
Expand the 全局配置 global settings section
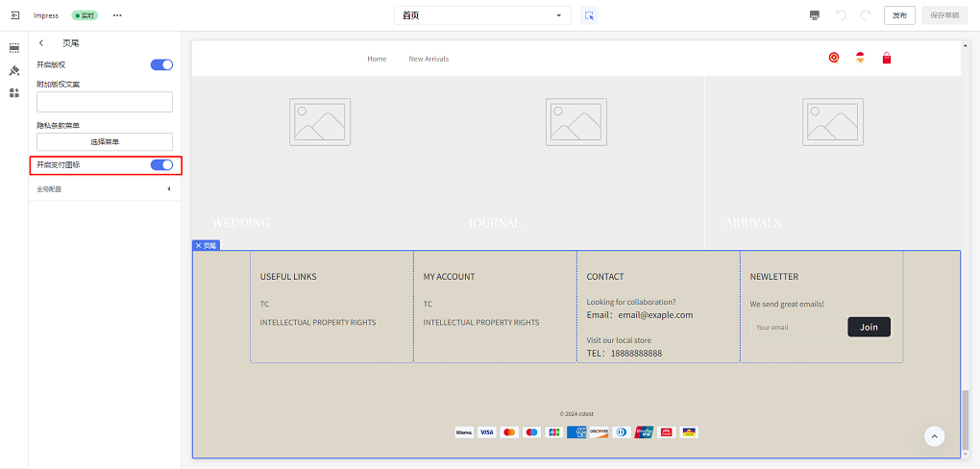click(x=104, y=189)
